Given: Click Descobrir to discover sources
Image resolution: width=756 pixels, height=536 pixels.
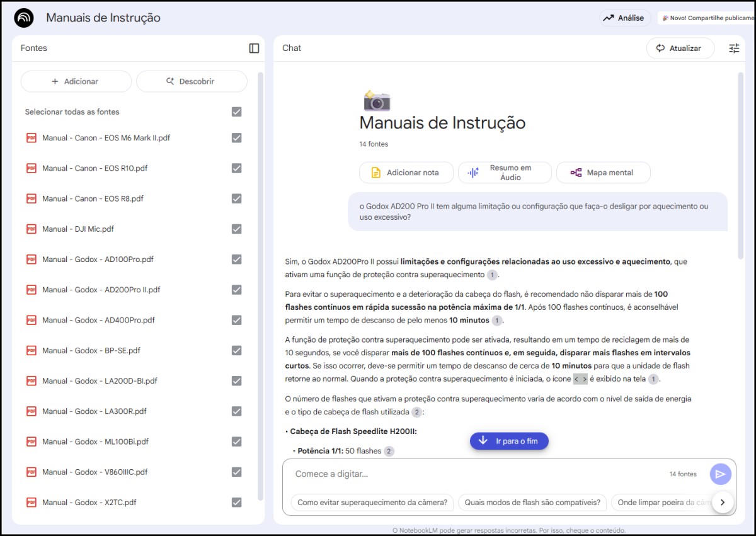Looking at the screenshot, I should tap(192, 81).
